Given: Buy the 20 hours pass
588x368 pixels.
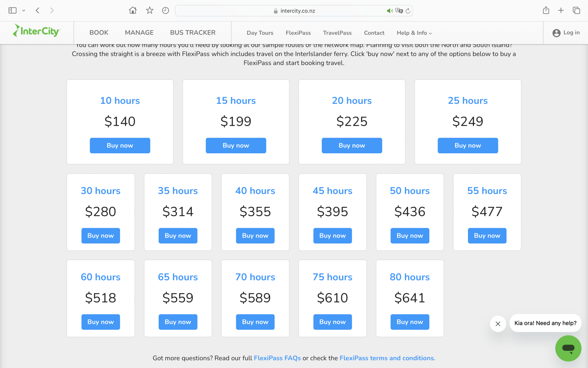Looking at the screenshot, I should click(x=352, y=145).
